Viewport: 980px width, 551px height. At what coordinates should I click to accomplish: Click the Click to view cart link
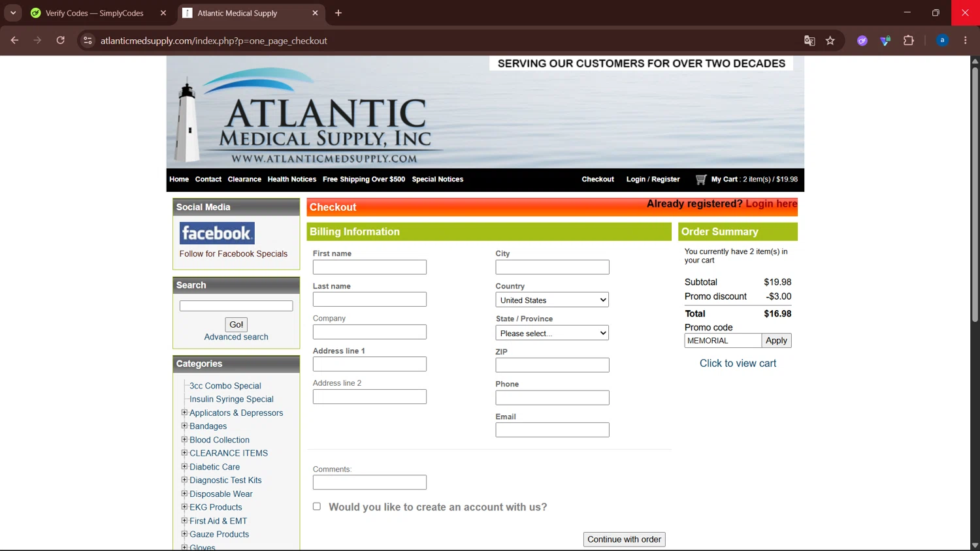(x=738, y=364)
